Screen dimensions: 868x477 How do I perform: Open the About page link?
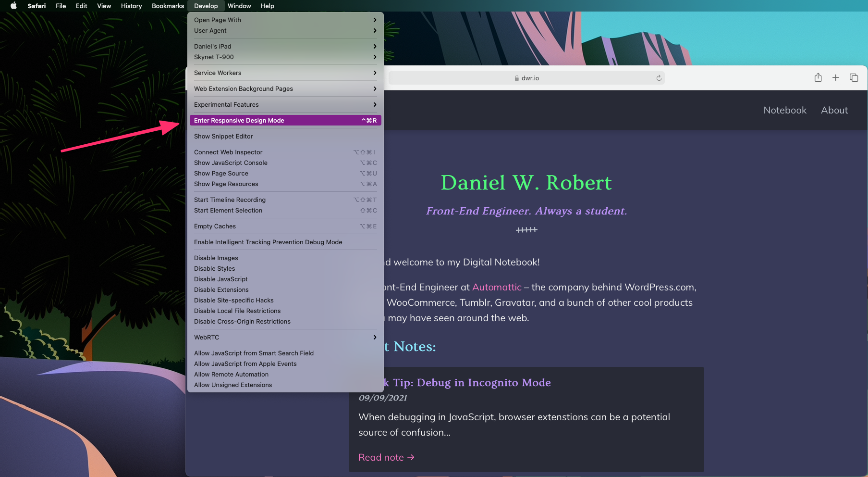coord(834,110)
